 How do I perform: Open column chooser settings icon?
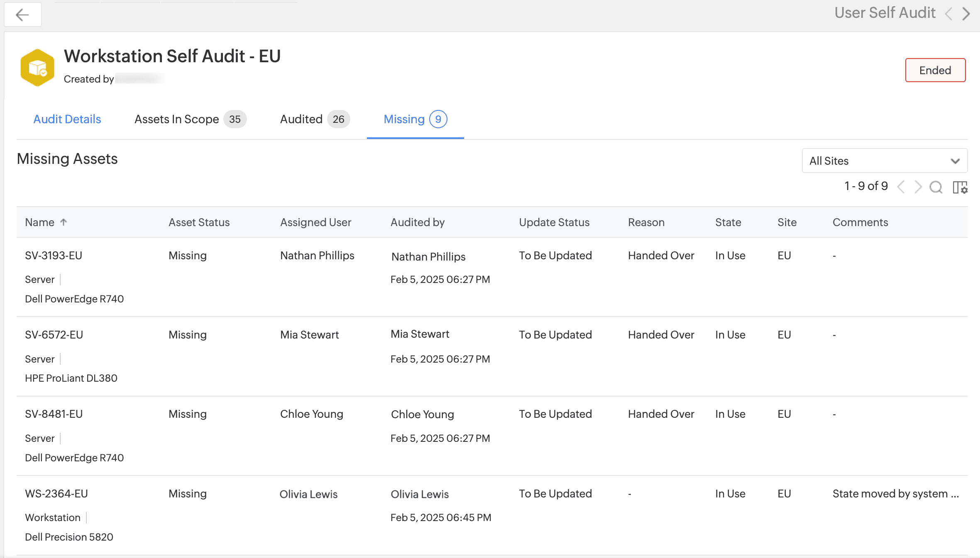[x=960, y=187]
